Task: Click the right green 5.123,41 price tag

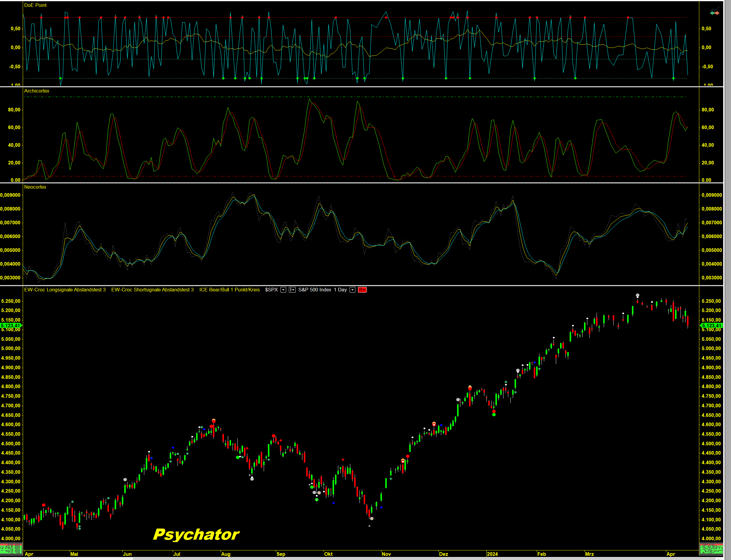Action: pos(711,325)
